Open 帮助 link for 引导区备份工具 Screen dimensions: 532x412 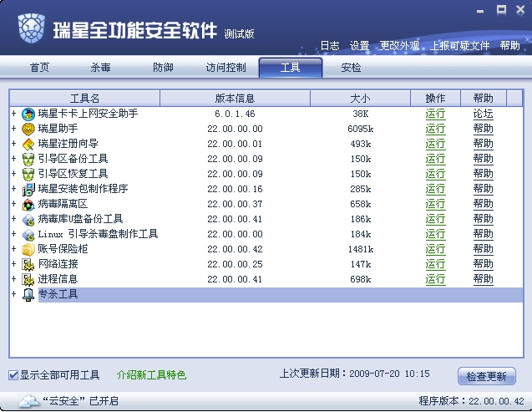(x=483, y=159)
